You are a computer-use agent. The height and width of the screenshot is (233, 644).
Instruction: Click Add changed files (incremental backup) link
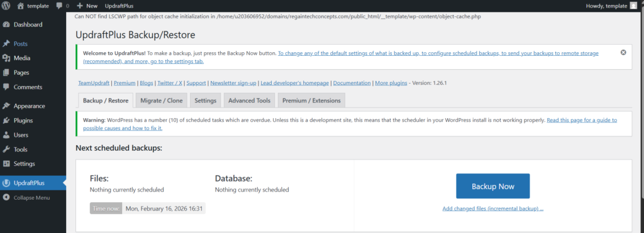tap(493, 209)
